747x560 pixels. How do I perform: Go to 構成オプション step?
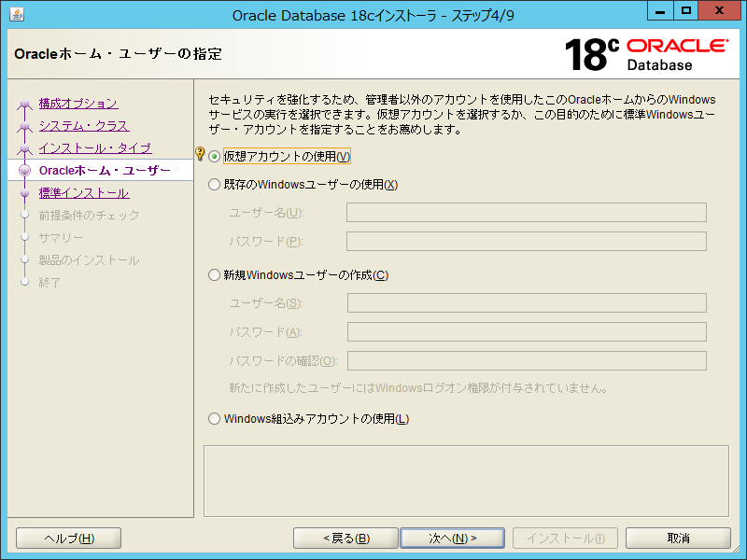78,104
